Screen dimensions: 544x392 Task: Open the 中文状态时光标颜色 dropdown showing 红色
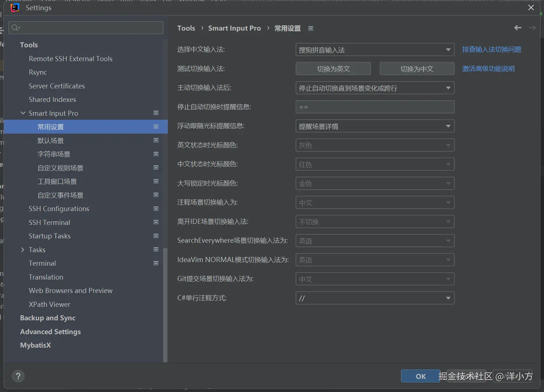pos(375,165)
